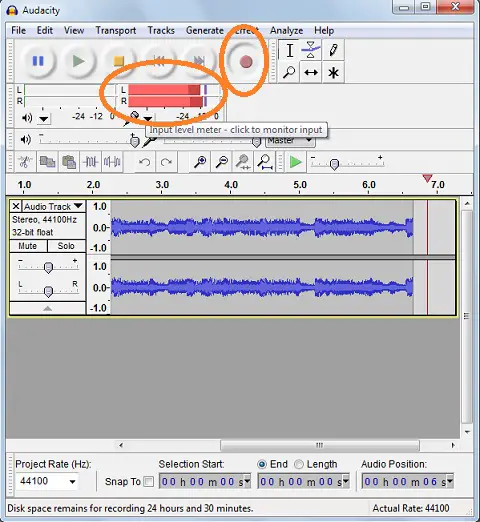This screenshot has width=480, height=522.
Task: Open the Master input source dropdown
Action: click(x=290, y=140)
